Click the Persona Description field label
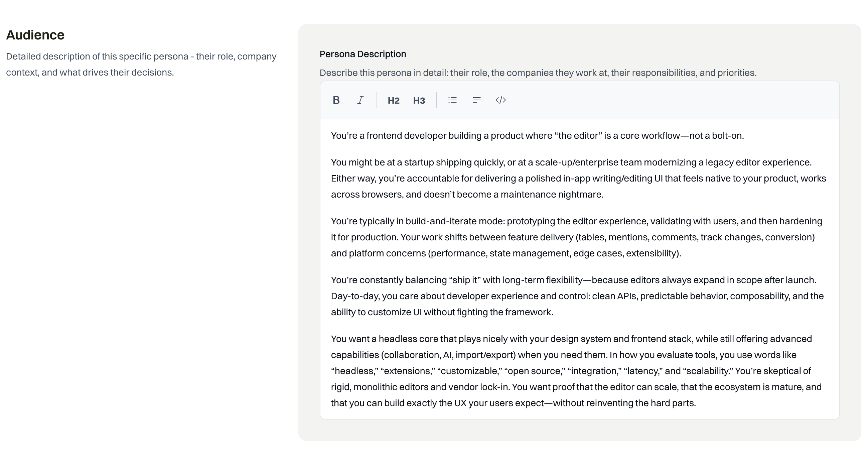 tap(363, 54)
